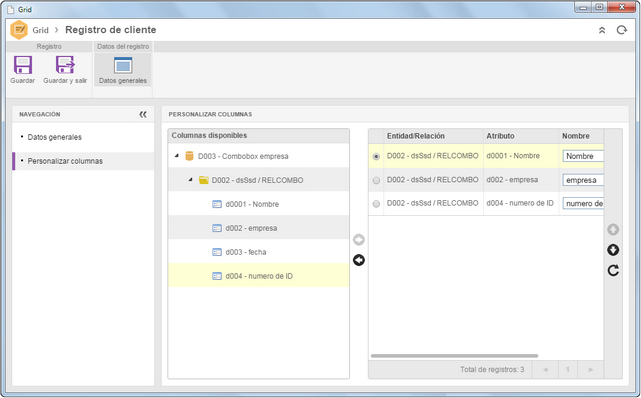The image size is (641, 398).
Task: Select d003 - fecha in available columns
Action: tap(246, 252)
